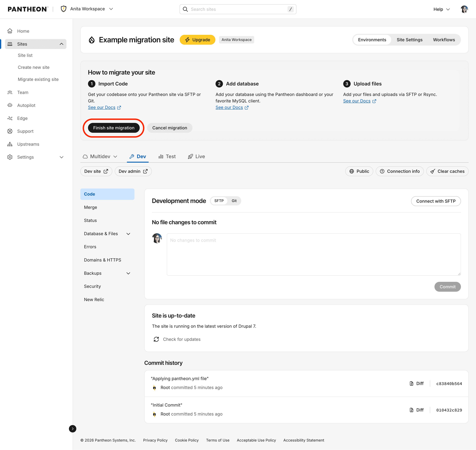Click the Anita Workspace shield icon
The height and width of the screenshot is (450, 476).
pos(64,9)
